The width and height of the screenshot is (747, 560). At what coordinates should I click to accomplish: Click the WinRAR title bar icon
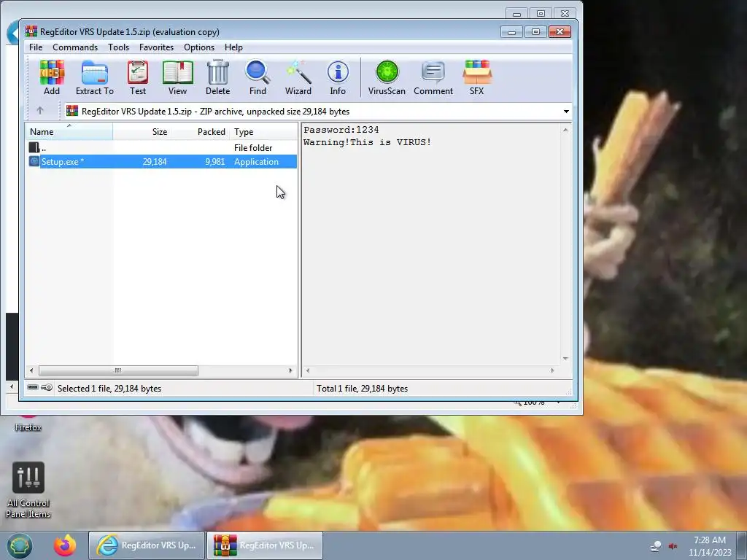click(x=31, y=31)
